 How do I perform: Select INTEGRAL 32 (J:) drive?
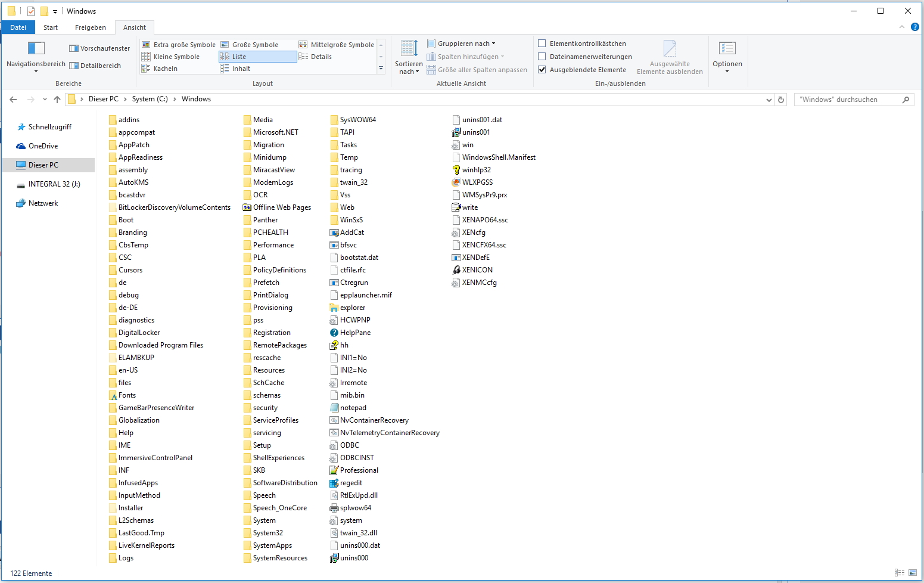pyautogui.click(x=54, y=184)
